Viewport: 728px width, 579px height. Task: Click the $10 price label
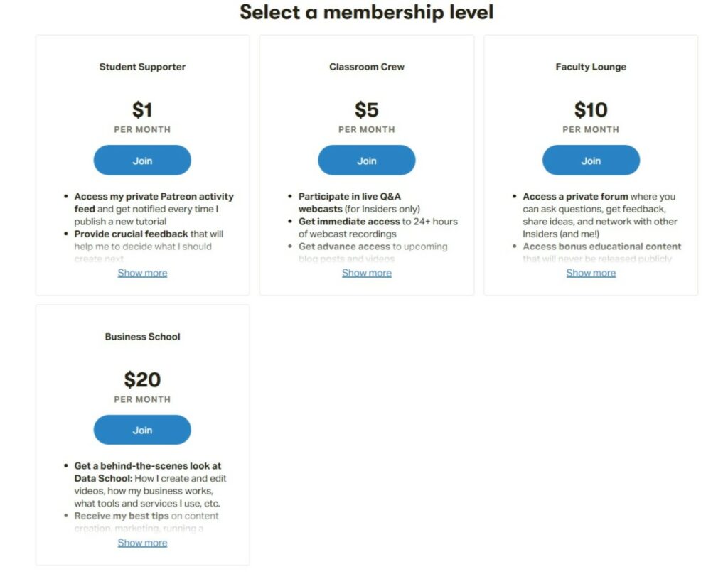click(591, 110)
